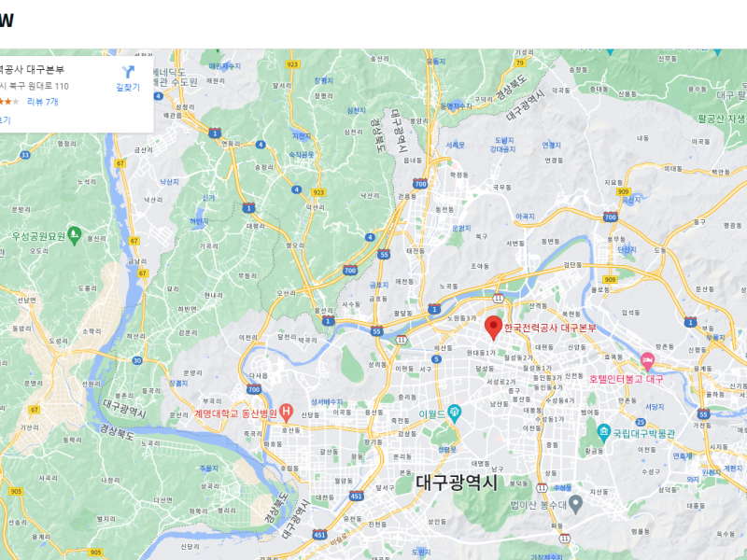Click the red 한국전력공사 대구본부 map pin
This screenshot has height=560, width=747.
(x=493, y=329)
